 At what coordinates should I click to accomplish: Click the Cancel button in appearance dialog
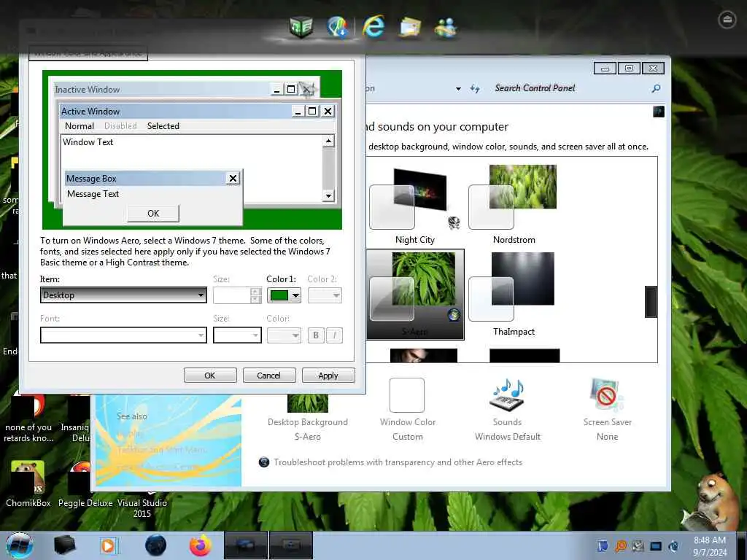pos(268,376)
